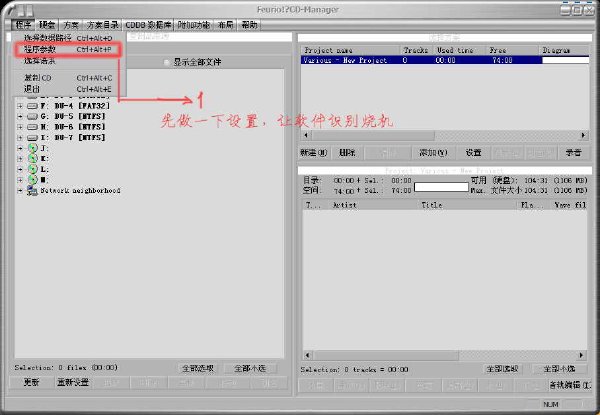Select the G: DU-5 [NTFS] tree label
600x415 pixels.
tap(73, 116)
